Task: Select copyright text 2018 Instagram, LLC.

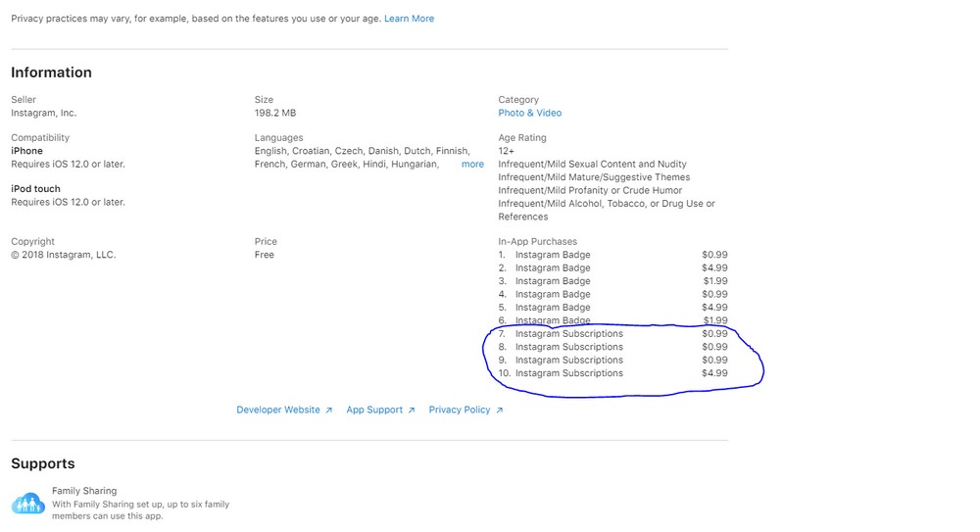Action: coord(63,255)
